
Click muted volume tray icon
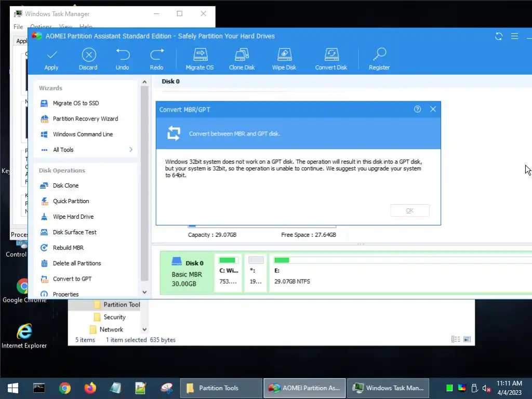click(486, 388)
